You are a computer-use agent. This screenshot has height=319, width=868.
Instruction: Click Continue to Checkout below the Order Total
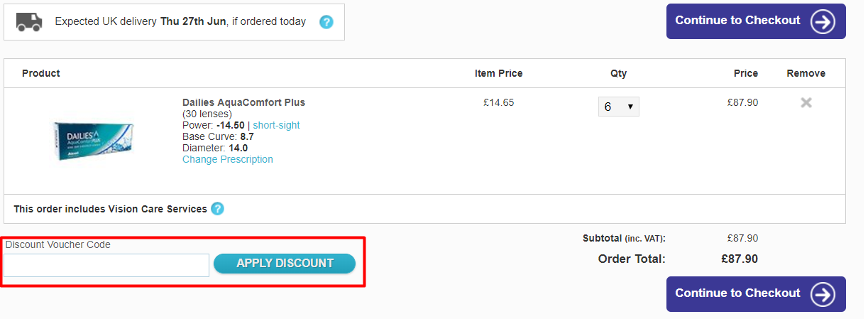coord(756,293)
